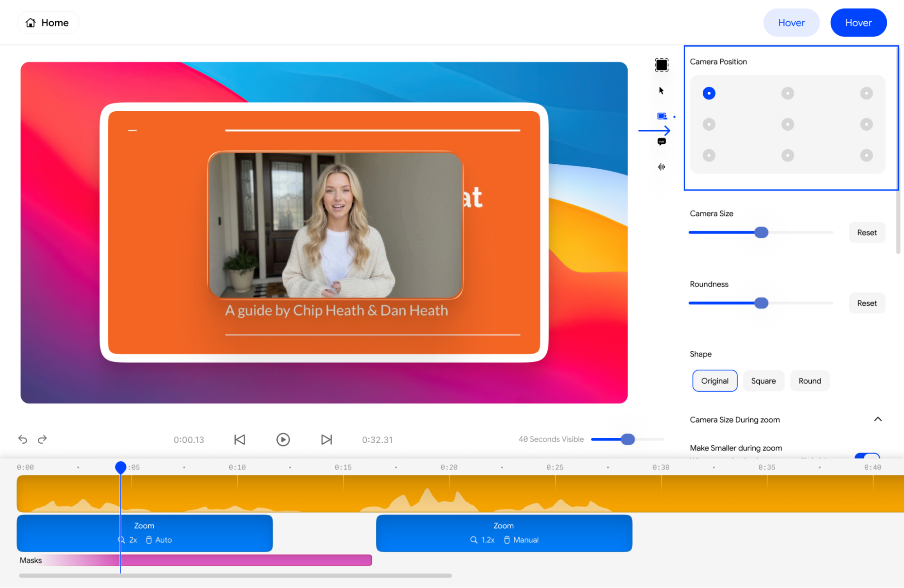
Task: Set camera position to center
Action: (x=787, y=124)
